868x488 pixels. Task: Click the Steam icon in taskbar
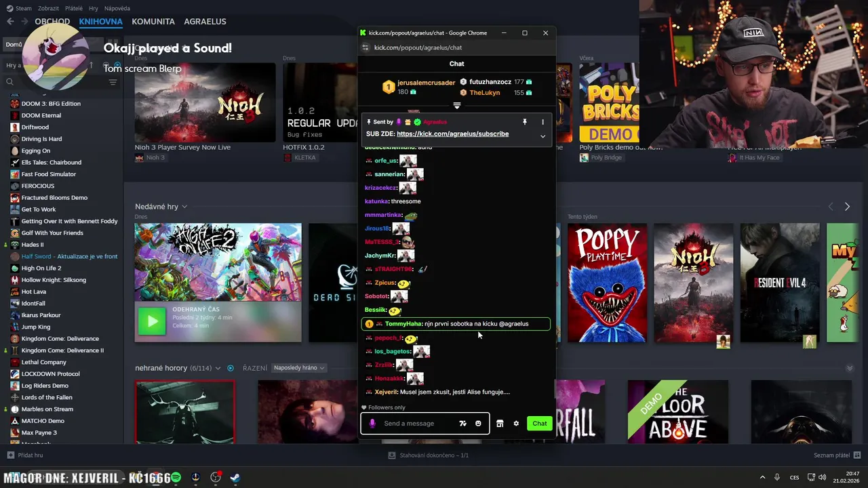tap(235, 477)
